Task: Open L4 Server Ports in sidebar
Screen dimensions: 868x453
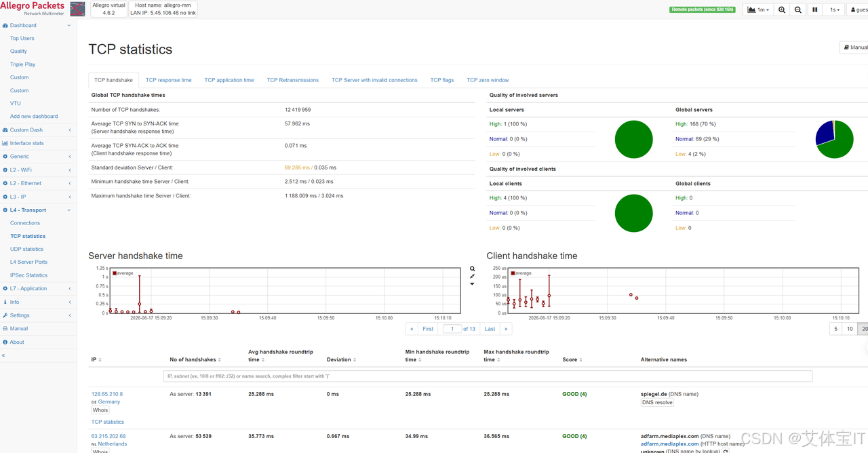Action: pos(28,262)
